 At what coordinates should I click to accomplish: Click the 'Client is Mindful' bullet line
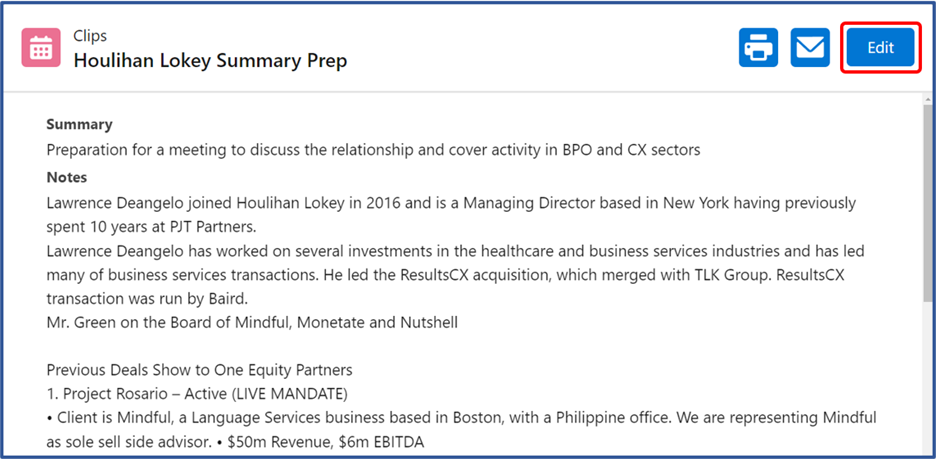pos(461,417)
